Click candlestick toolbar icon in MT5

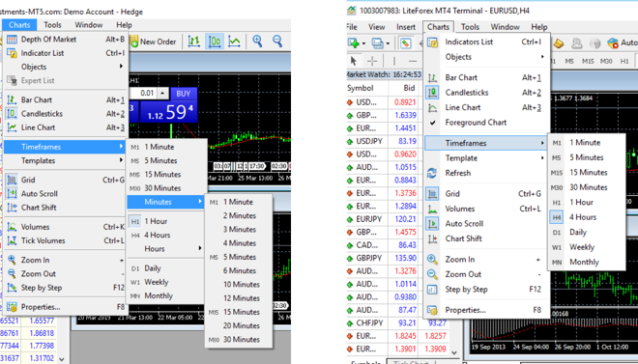215,42
